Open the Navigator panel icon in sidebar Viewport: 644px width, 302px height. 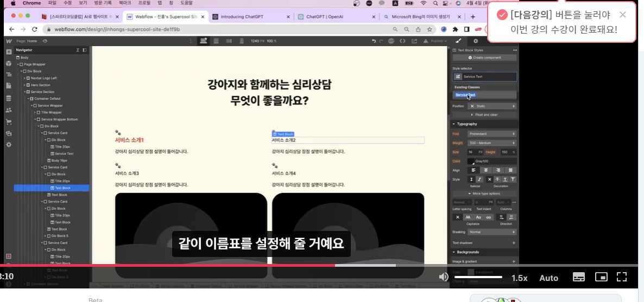pos(9,75)
